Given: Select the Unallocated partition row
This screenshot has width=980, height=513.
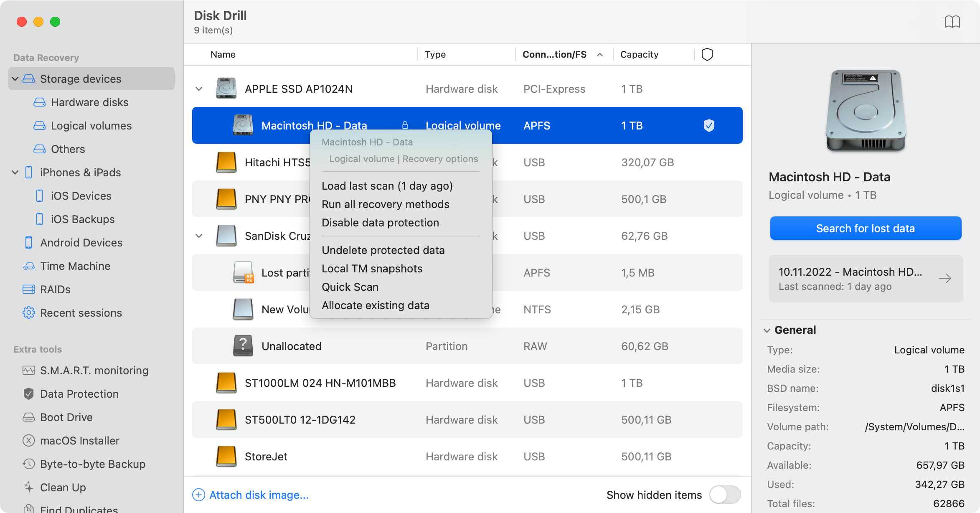Looking at the screenshot, I should pyautogui.click(x=467, y=346).
